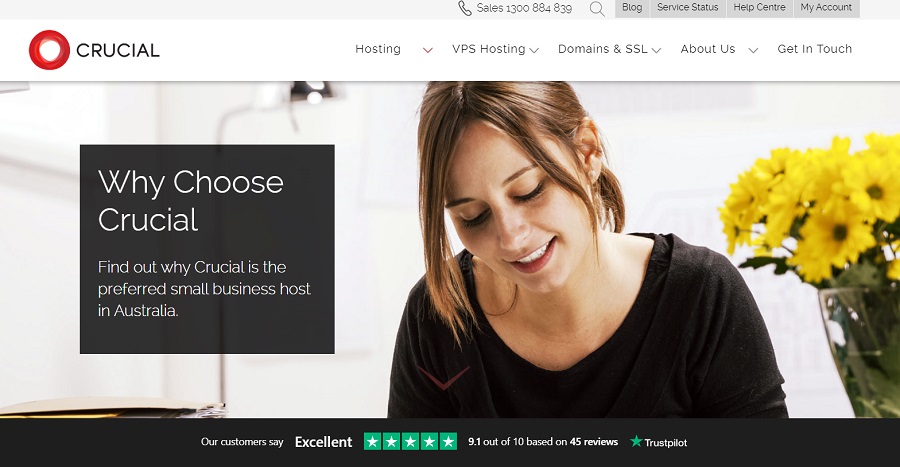Expand the Hosting dropdown chevron
This screenshot has width=900, height=467.
(x=428, y=50)
